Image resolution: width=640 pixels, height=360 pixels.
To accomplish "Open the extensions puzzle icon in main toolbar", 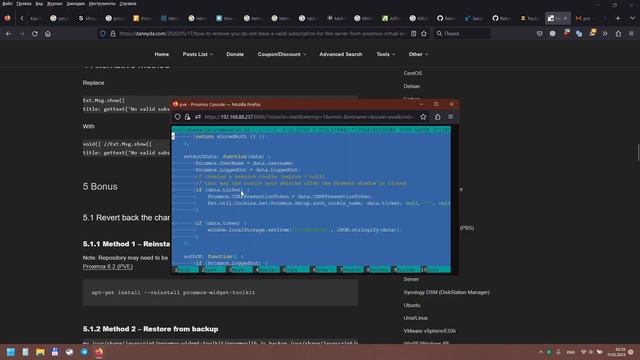I will tap(618, 34).
